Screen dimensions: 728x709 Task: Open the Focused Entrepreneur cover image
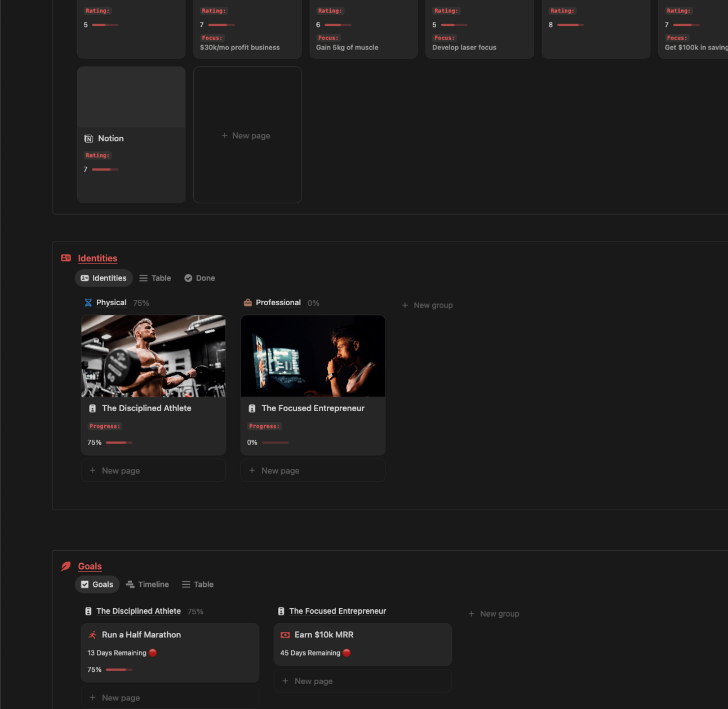pos(313,356)
